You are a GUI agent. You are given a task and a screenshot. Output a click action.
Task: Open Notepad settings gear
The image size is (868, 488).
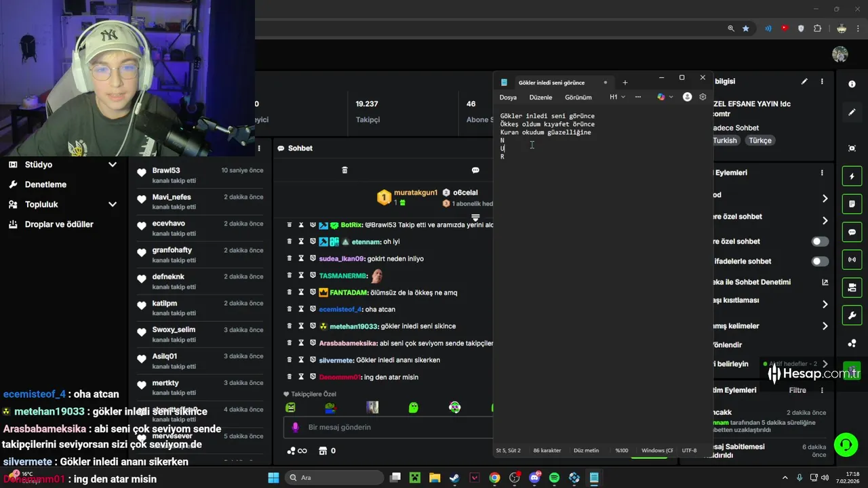pos(703,97)
